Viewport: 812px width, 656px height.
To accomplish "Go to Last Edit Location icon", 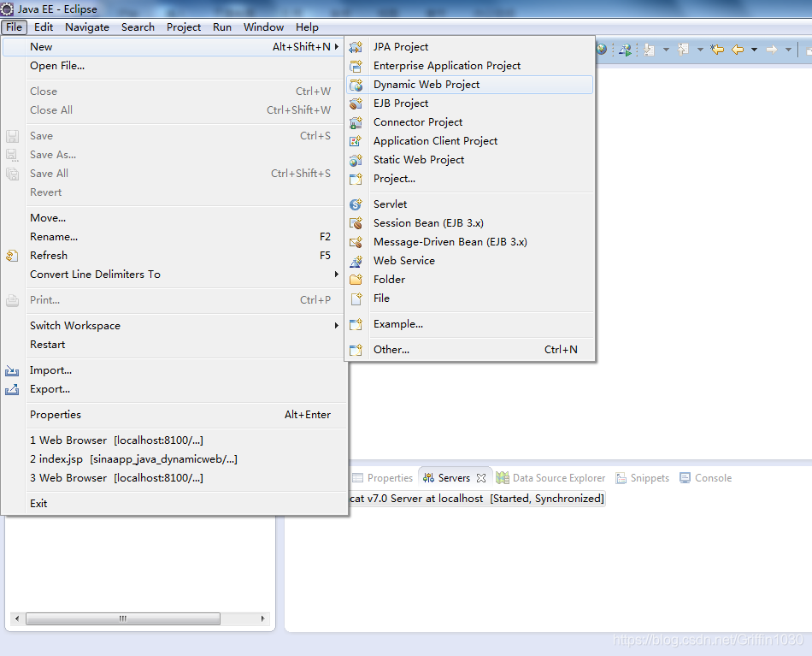I will (x=717, y=50).
